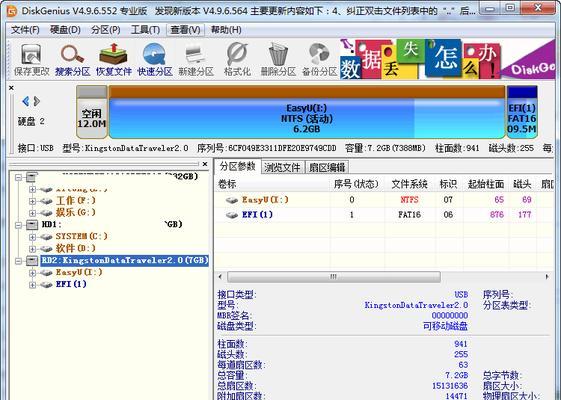Image resolution: width=561 pixels, height=400 pixels.
Task: Click the EasyU(I:) row icon in partition table
Action: 232,200
